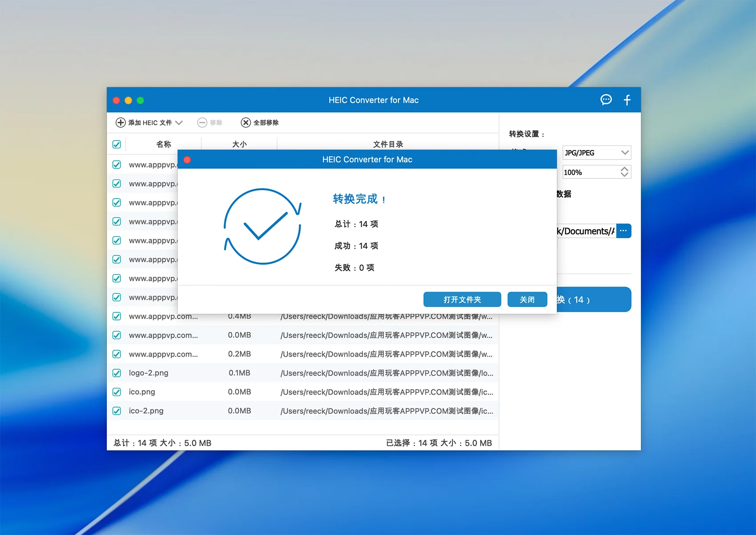The height and width of the screenshot is (535, 756).
Task: Uncheck the ico.png file checkbox
Action: 117,392
